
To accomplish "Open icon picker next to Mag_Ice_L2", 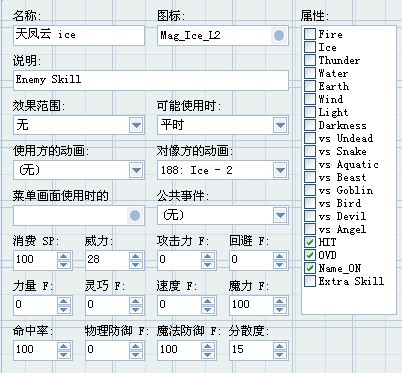I will pyautogui.click(x=279, y=35).
